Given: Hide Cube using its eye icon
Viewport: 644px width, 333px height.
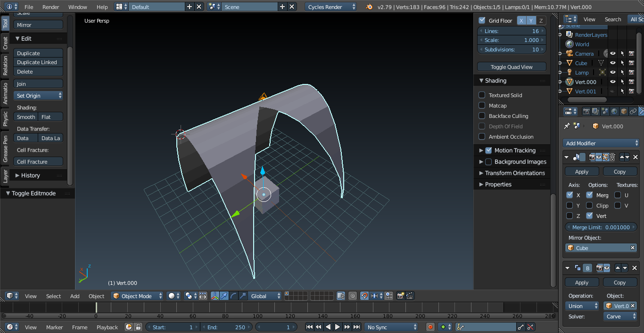Looking at the screenshot, I should 612,63.
